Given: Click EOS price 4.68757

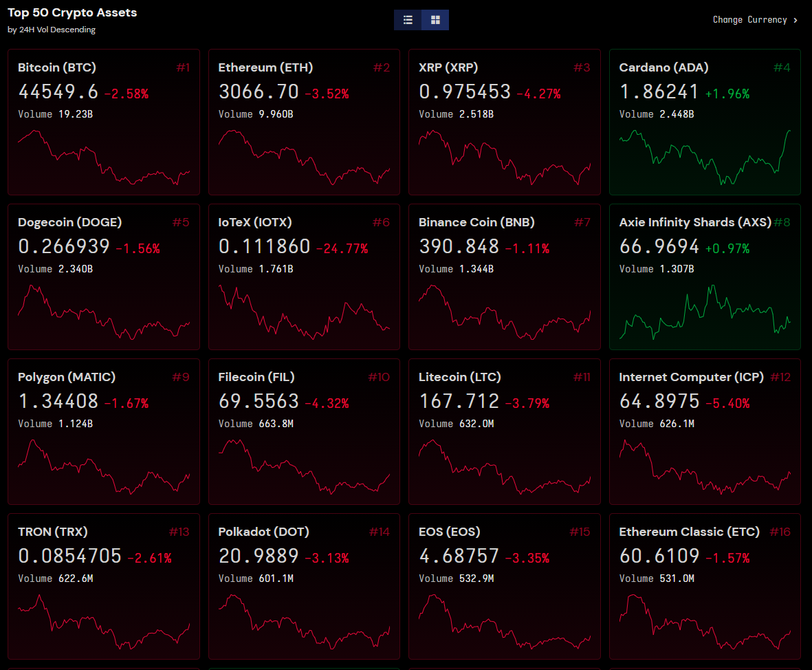Looking at the screenshot, I should 459,556.
